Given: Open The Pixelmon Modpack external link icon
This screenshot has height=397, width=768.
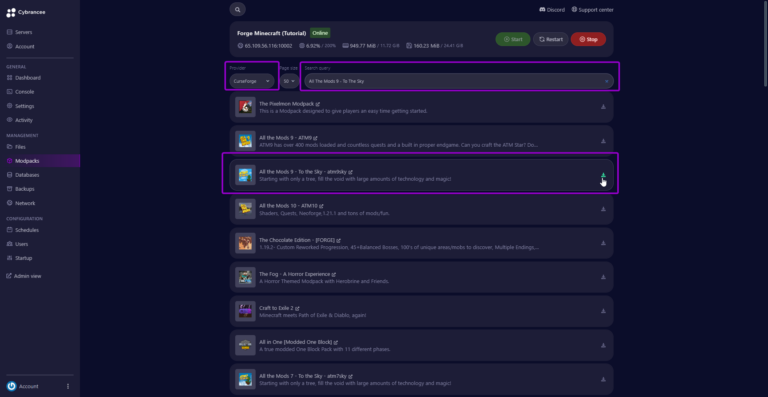Looking at the screenshot, I should 318,104.
